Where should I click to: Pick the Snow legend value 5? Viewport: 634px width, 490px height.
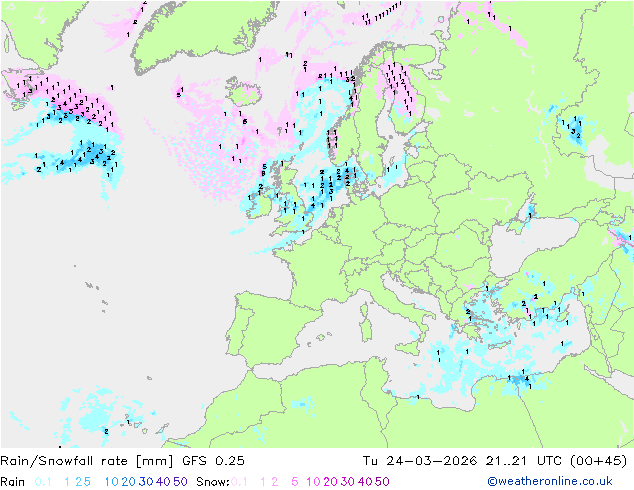[x=294, y=482]
